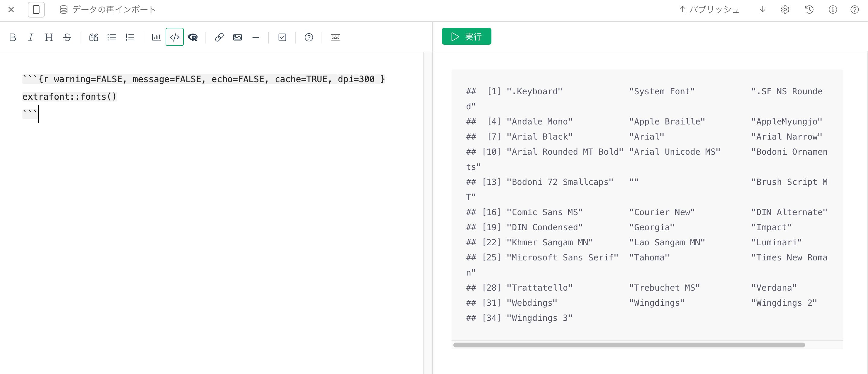The width and height of the screenshot is (868, 374).
Task: Apply italic formatting
Action: (x=31, y=37)
